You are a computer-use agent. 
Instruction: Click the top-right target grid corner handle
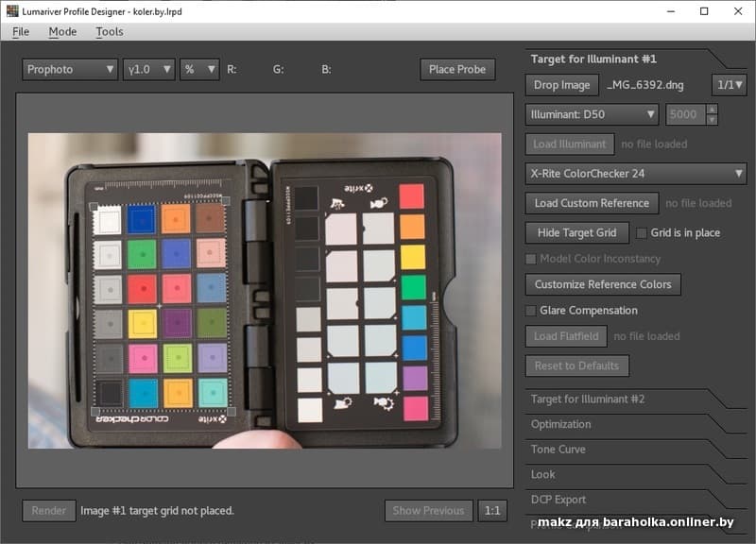[226, 200]
